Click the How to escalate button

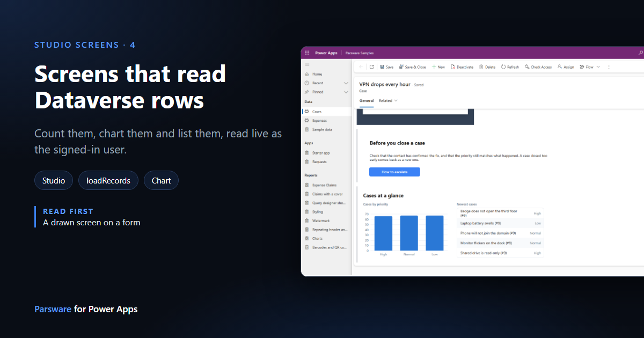(394, 172)
